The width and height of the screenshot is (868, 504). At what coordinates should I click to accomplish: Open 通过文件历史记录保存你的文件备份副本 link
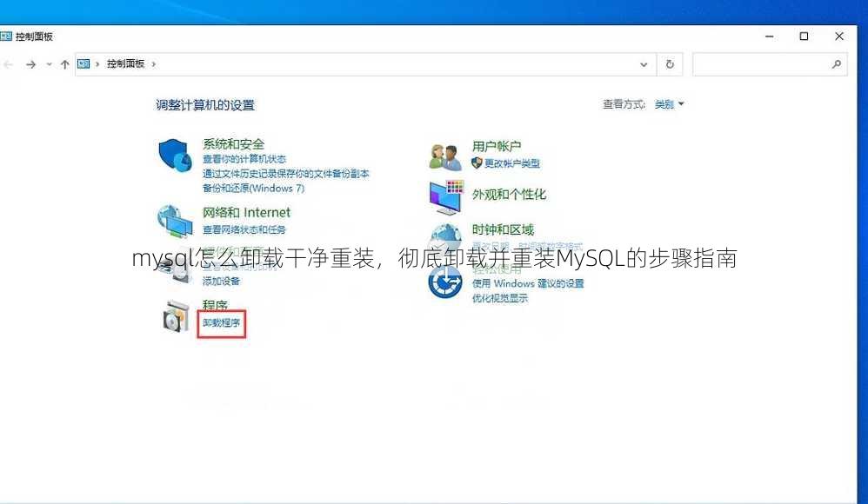285,174
